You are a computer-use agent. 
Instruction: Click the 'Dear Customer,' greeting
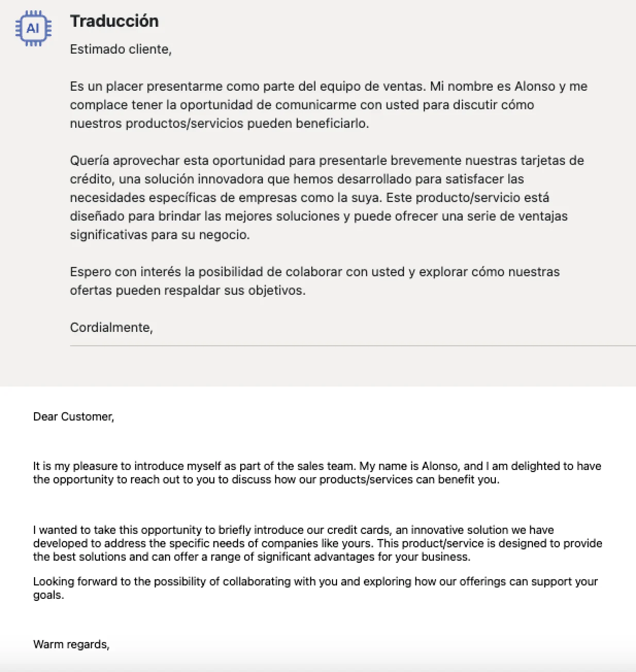coord(74,416)
